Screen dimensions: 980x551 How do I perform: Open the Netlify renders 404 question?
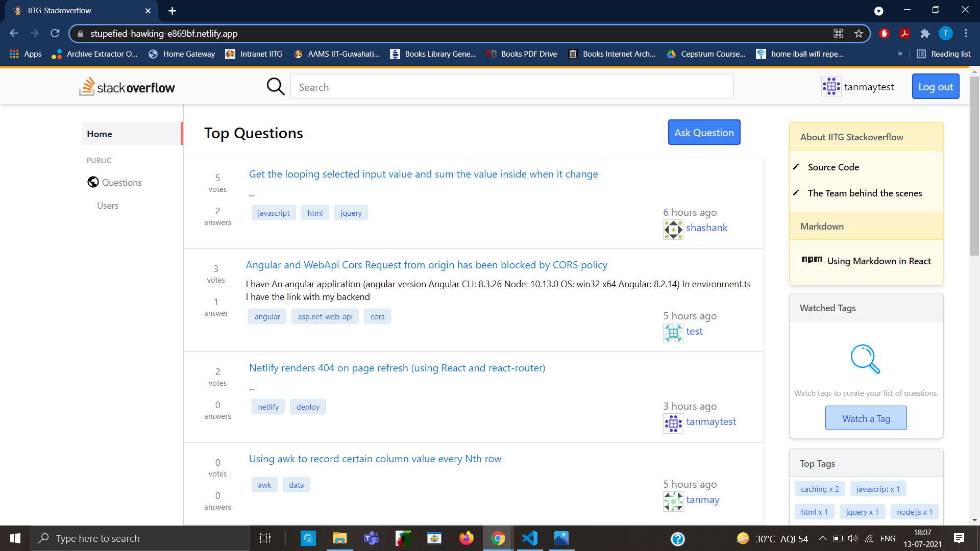click(x=397, y=368)
